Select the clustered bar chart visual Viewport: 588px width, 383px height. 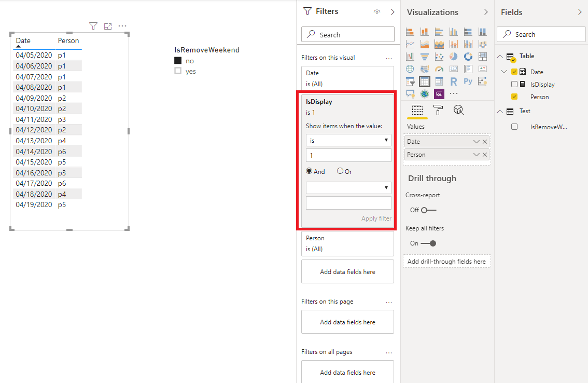click(439, 32)
